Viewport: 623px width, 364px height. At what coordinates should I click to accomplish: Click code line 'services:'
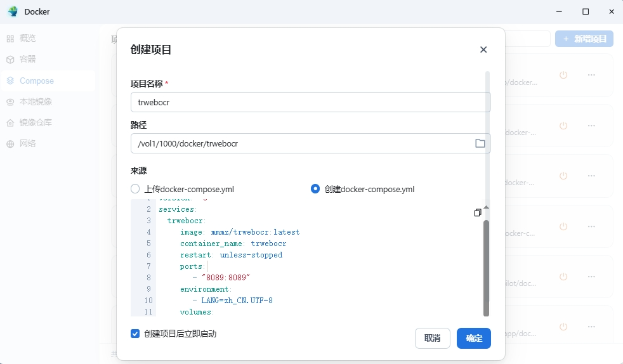[x=178, y=209]
